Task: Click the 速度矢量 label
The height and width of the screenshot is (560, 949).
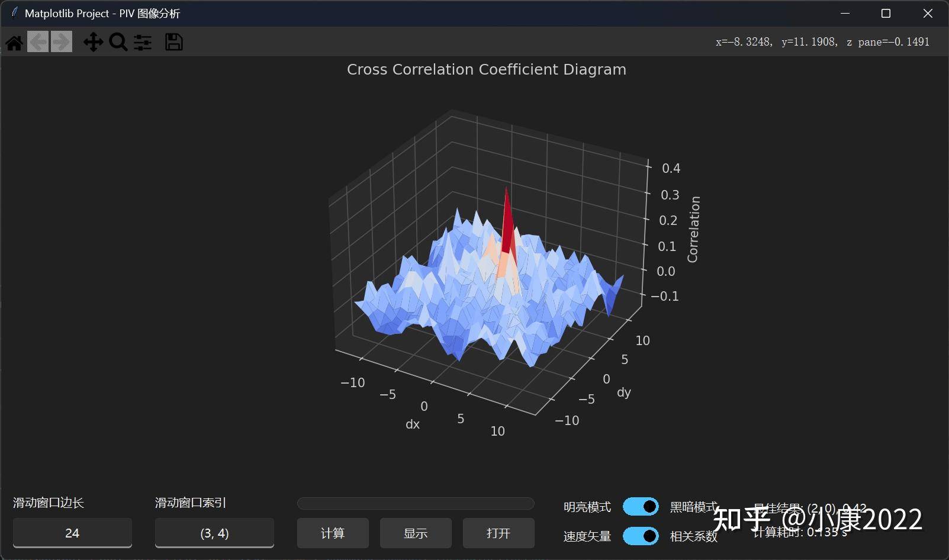Action: tap(587, 536)
